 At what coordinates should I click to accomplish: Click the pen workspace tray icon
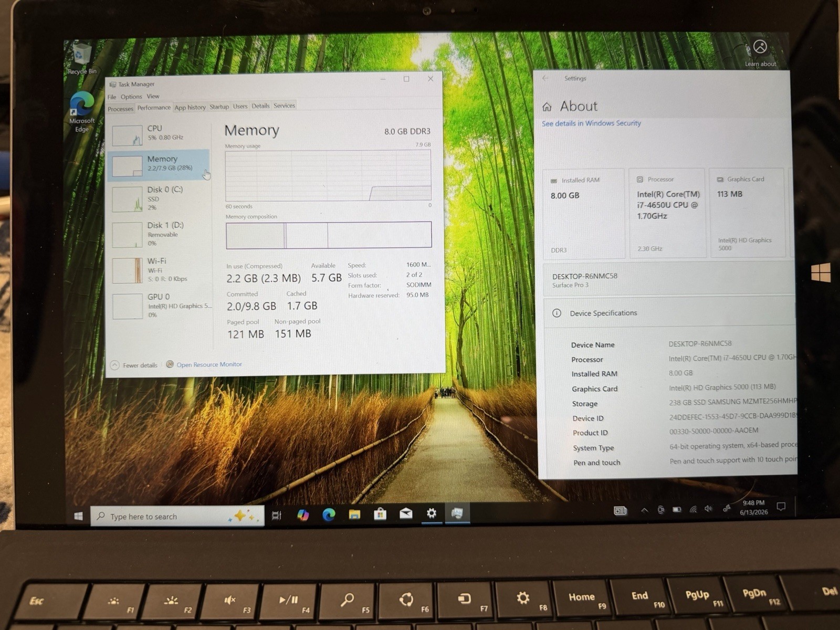(727, 508)
